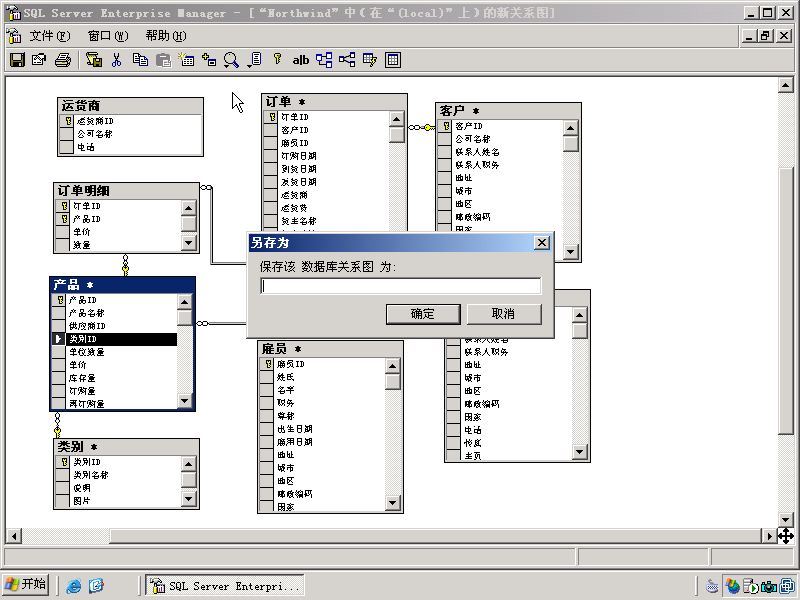The width and height of the screenshot is (800, 600).
Task: Open the 帮助(H) menu
Action: pyautogui.click(x=166, y=36)
